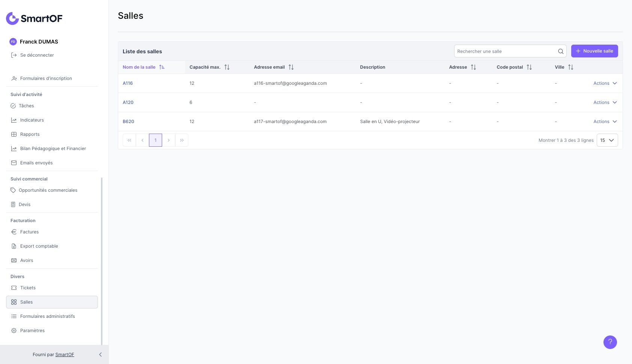
Task: Sort by Adresse column arrows
Action: tap(473, 67)
